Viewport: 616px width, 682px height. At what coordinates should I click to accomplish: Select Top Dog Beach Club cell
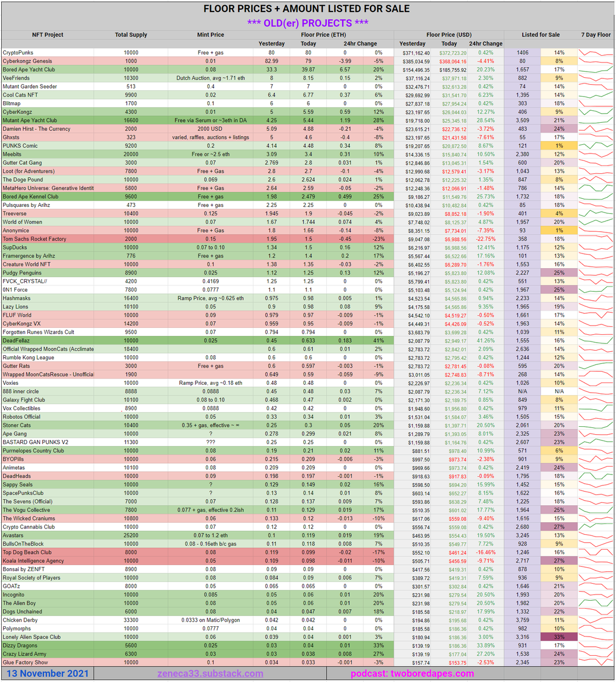(27, 552)
